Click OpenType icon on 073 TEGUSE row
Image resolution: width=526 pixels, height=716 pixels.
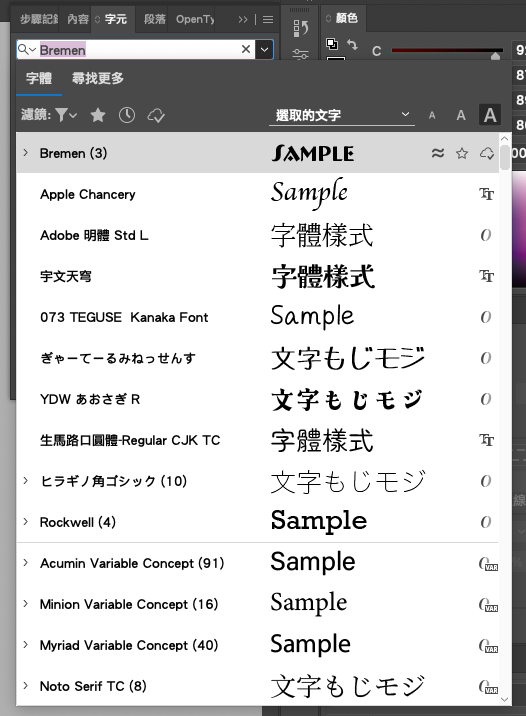point(486,317)
